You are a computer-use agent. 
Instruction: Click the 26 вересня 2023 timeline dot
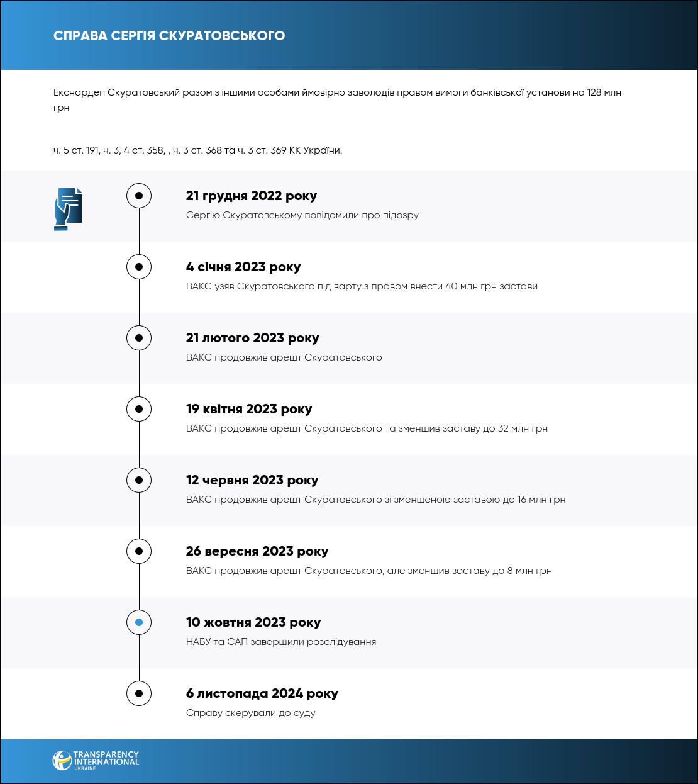(139, 551)
